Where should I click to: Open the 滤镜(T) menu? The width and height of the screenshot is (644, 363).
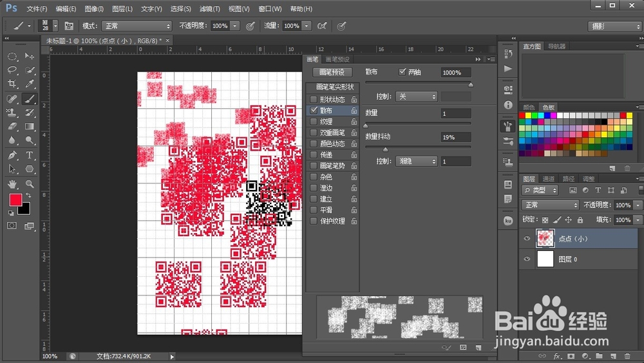click(210, 8)
